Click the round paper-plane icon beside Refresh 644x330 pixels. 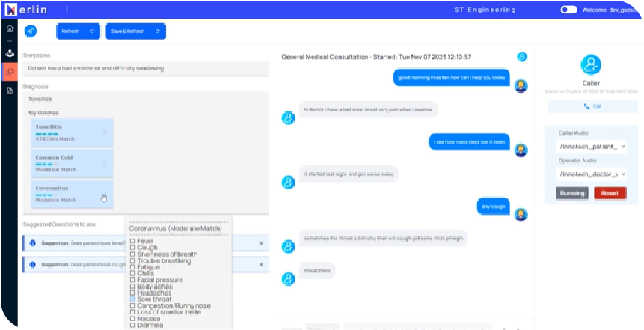tap(31, 31)
